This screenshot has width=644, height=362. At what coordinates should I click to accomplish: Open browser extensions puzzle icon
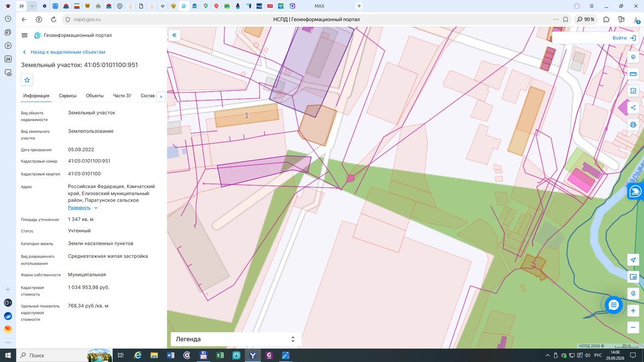click(x=606, y=19)
